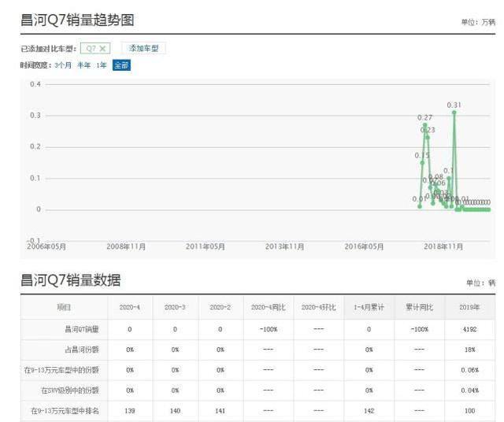Screen dimensions: 504x422
Task: Click the 0.3 y-axis label
Action: point(35,116)
